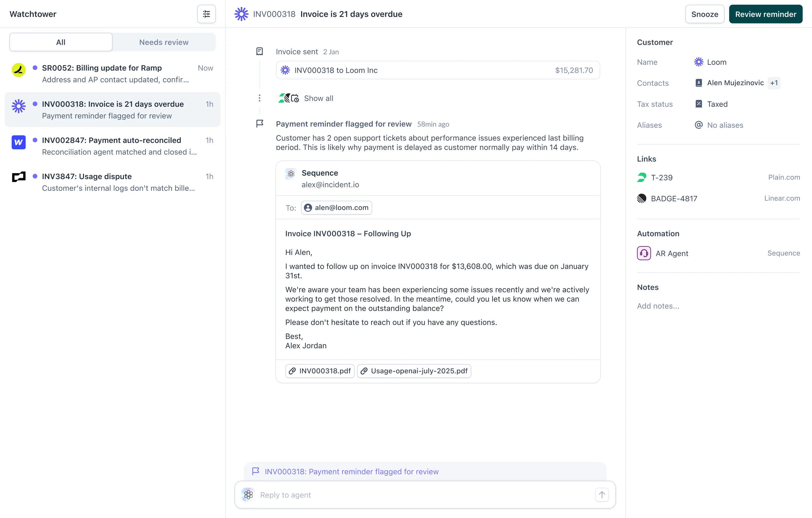812x518 pixels.
Task: Click the send arrow in reply box
Action: pyautogui.click(x=602, y=495)
